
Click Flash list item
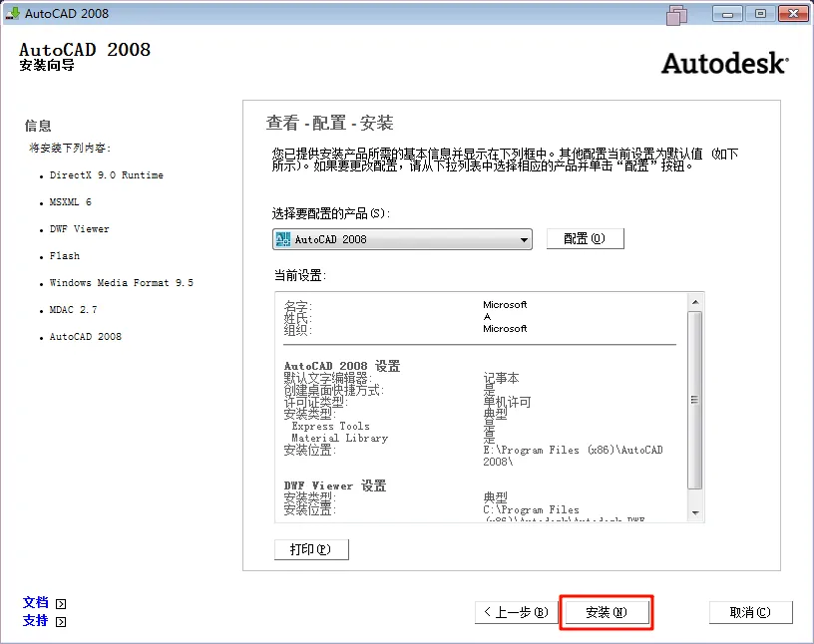click(x=65, y=256)
